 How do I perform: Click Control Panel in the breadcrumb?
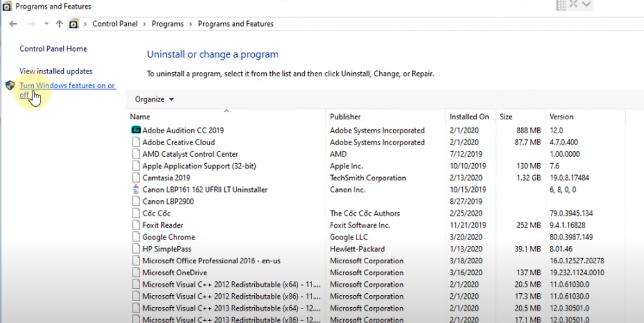coord(115,24)
